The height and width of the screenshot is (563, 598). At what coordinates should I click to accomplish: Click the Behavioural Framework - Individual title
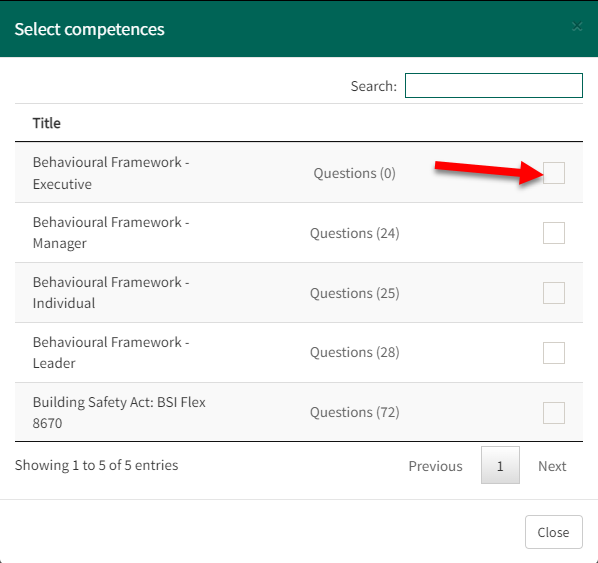coord(111,293)
